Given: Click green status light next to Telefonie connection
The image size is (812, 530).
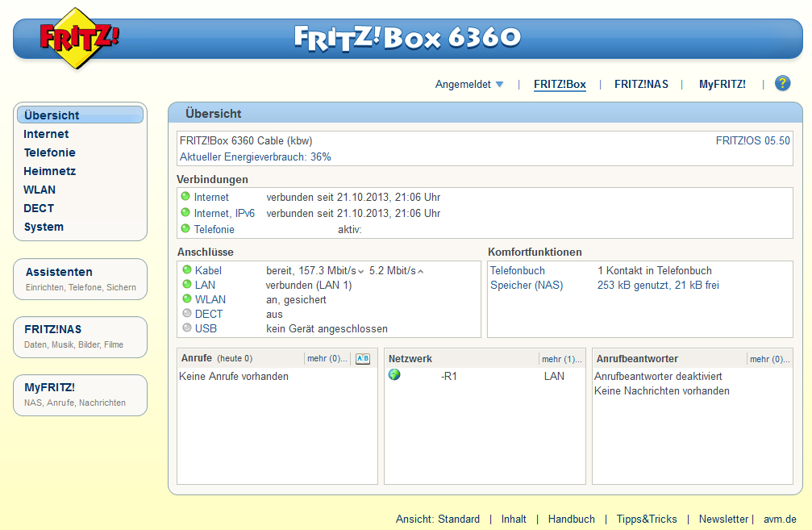Looking at the screenshot, I should click(x=185, y=228).
